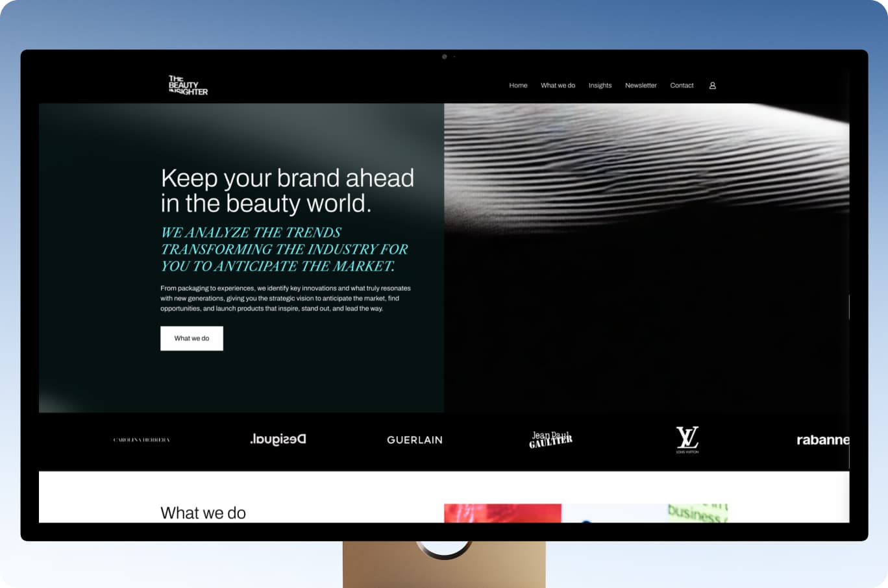
Task: Click the paragraph starting 'From packaging to experiences'
Action: click(286, 298)
